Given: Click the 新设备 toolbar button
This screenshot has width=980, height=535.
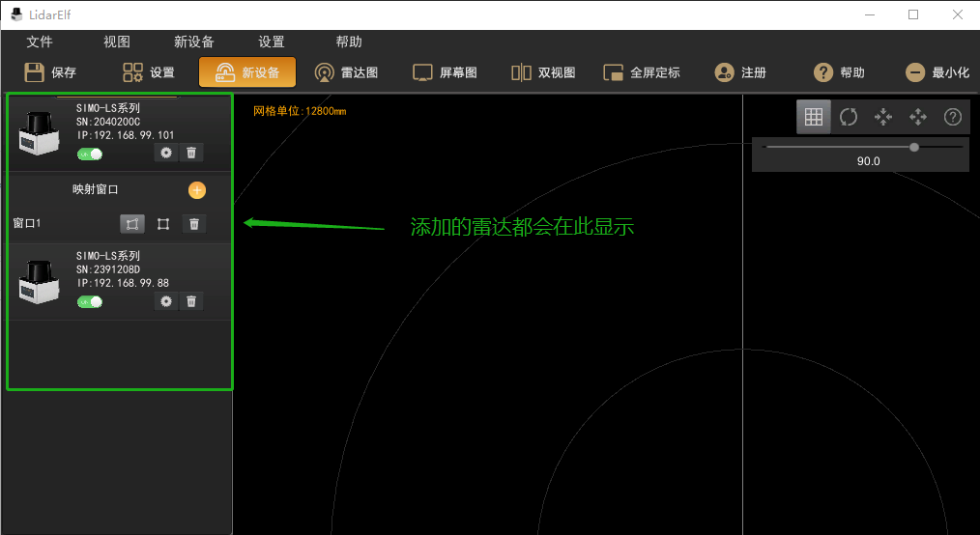Looking at the screenshot, I should [247, 72].
